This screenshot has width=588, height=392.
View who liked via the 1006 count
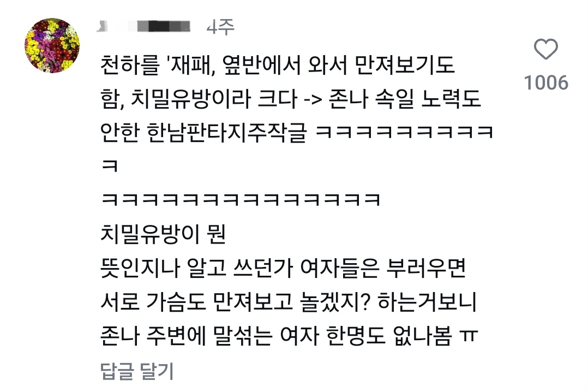(x=546, y=82)
